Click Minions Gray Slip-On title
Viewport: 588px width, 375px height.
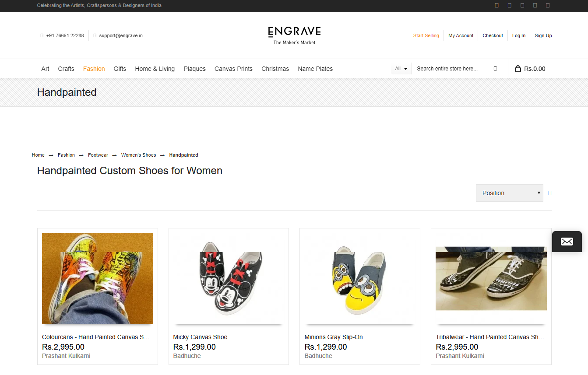tap(334, 337)
